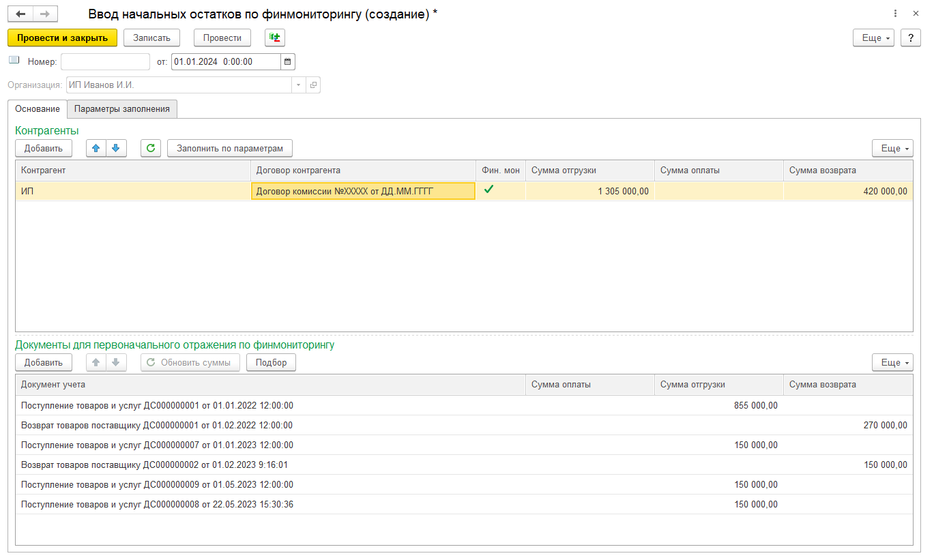Click the Договор контрагента column header

tap(364, 171)
